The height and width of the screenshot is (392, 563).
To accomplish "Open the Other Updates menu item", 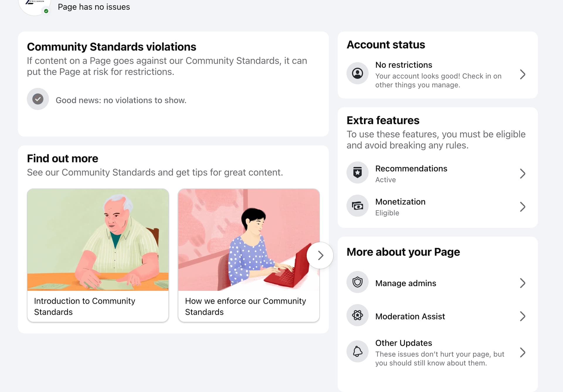I will tap(403, 343).
